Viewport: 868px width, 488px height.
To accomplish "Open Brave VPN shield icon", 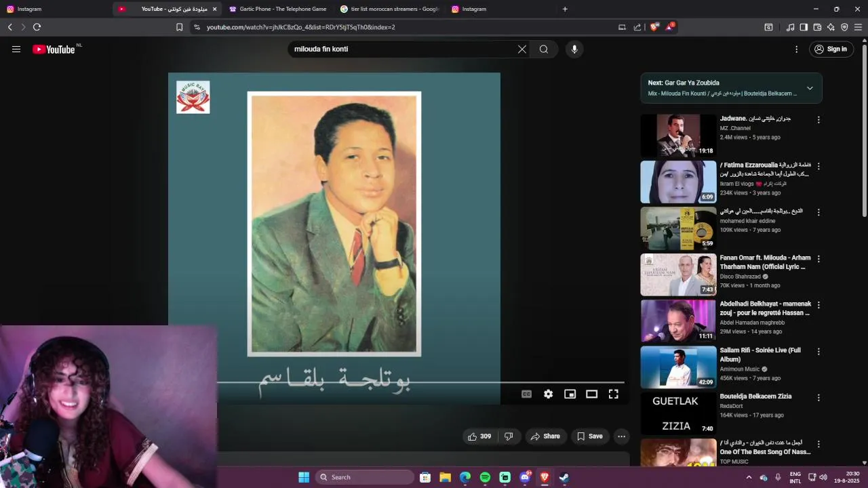I will [844, 27].
